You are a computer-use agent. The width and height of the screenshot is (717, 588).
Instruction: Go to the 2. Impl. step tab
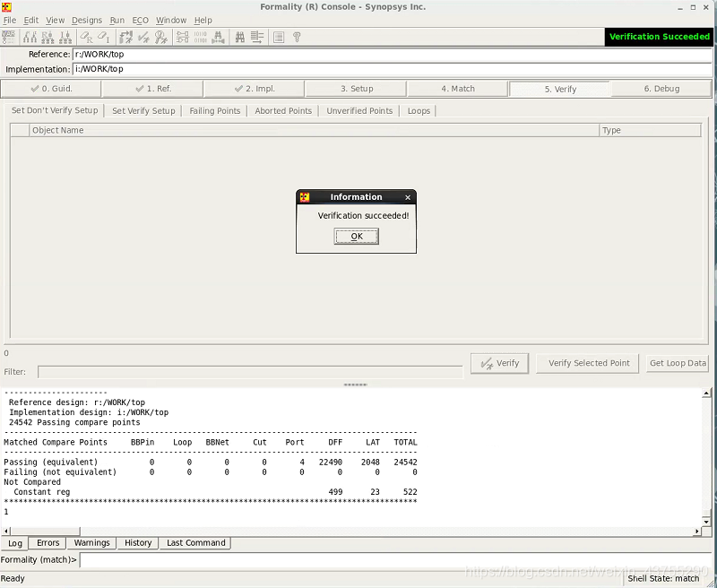[x=255, y=89]
